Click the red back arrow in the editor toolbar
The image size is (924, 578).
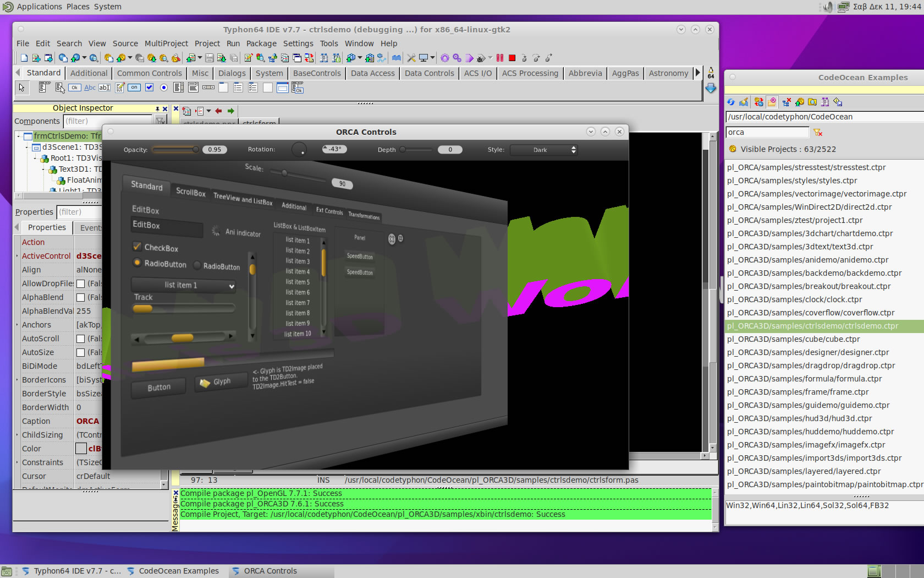[x=219, y=111]
